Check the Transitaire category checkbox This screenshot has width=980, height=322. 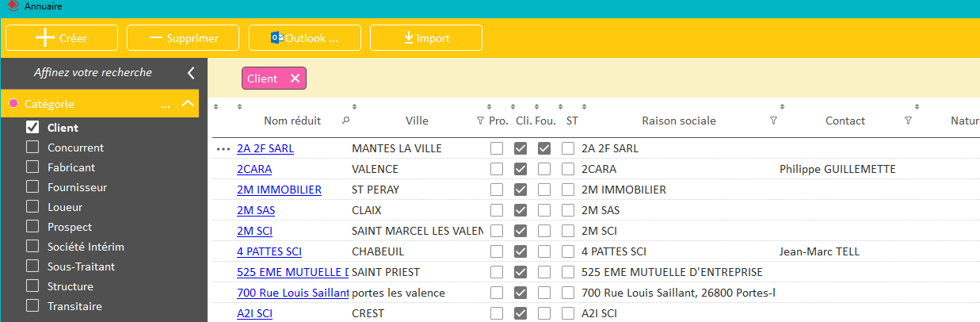[32, 305]
